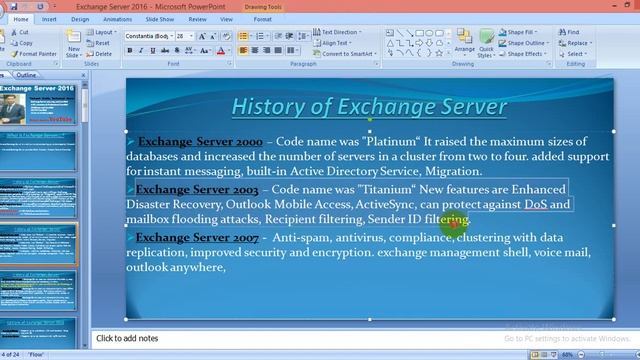The height and width of the screenshot is (360, 640).
Task: Open the Text Direction dropdown
Action: 338,32
